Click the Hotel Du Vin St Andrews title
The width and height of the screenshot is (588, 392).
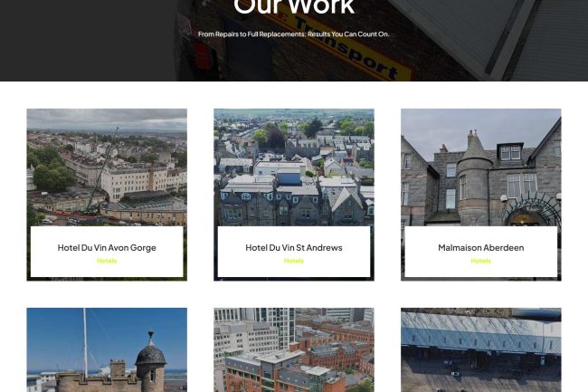[x=294, y=247]
